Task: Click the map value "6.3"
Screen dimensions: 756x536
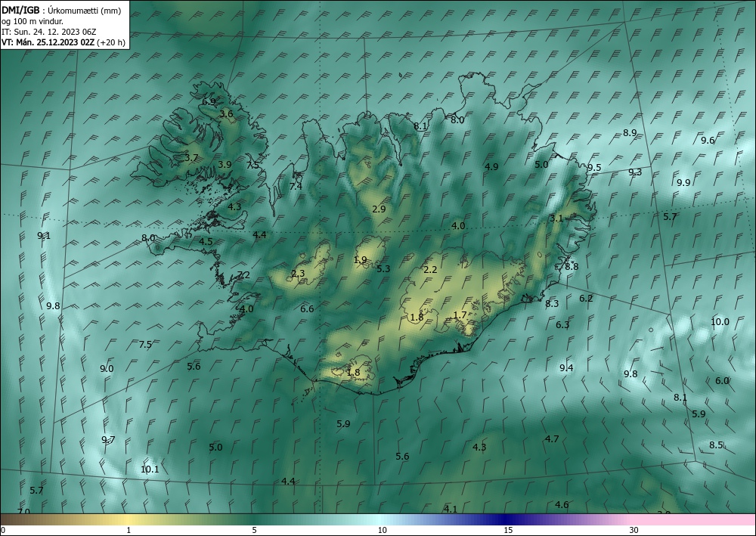Action: (562, 324)
